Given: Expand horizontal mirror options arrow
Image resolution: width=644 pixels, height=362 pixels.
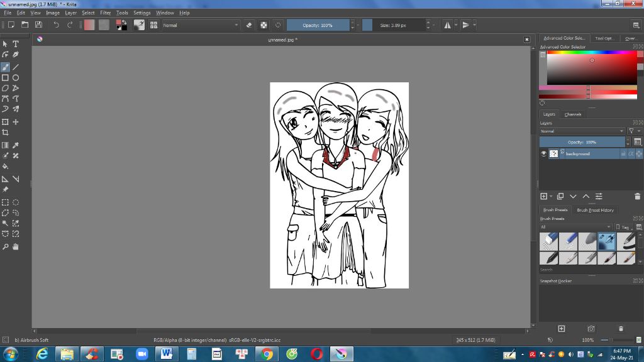Looking at the screenshot, I should click(456, 25).
